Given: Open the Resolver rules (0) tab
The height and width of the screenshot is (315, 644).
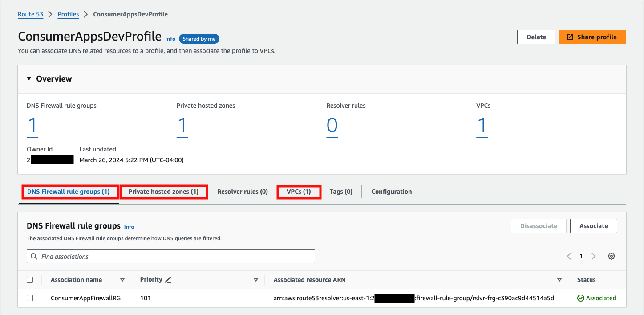Looking at the screenshot, I should click(x=243, y=192).
